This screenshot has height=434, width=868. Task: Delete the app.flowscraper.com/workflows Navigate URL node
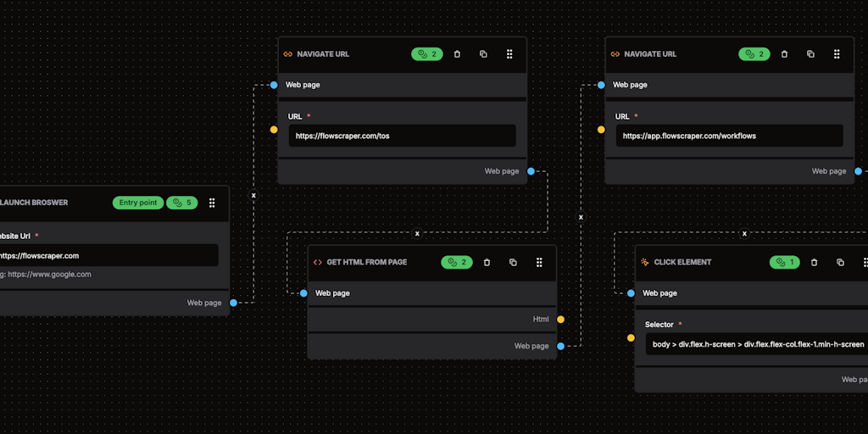click(x=784, y=54)
